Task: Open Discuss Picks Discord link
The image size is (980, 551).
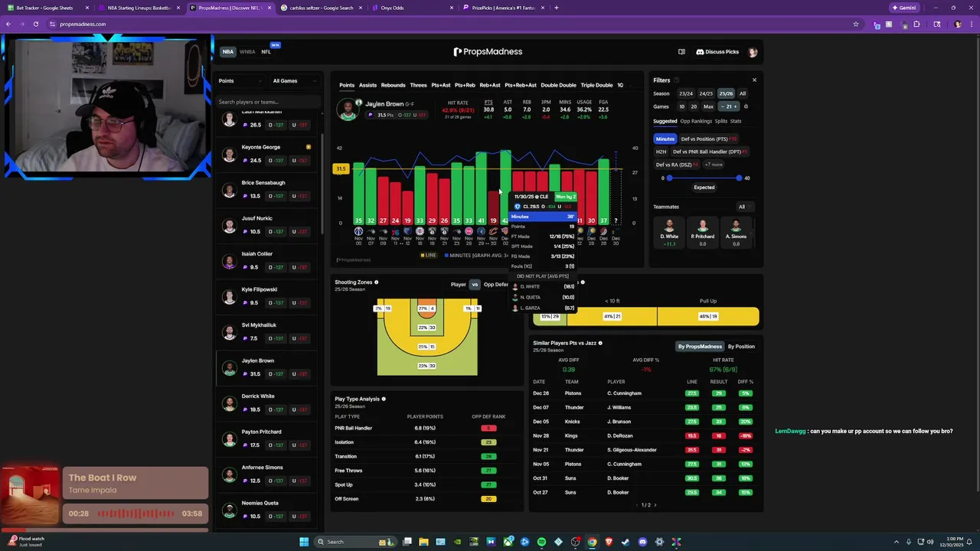Action: pyautogui.click(x=717, y=52)
